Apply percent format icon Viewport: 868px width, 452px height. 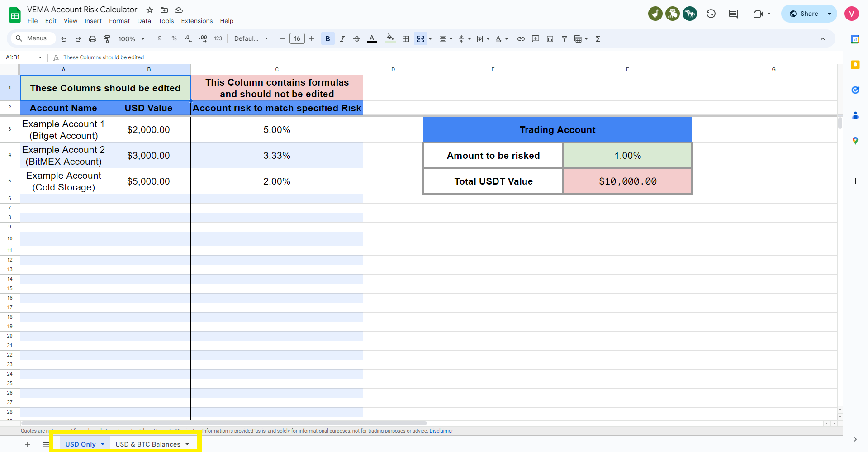coord(174,39)
